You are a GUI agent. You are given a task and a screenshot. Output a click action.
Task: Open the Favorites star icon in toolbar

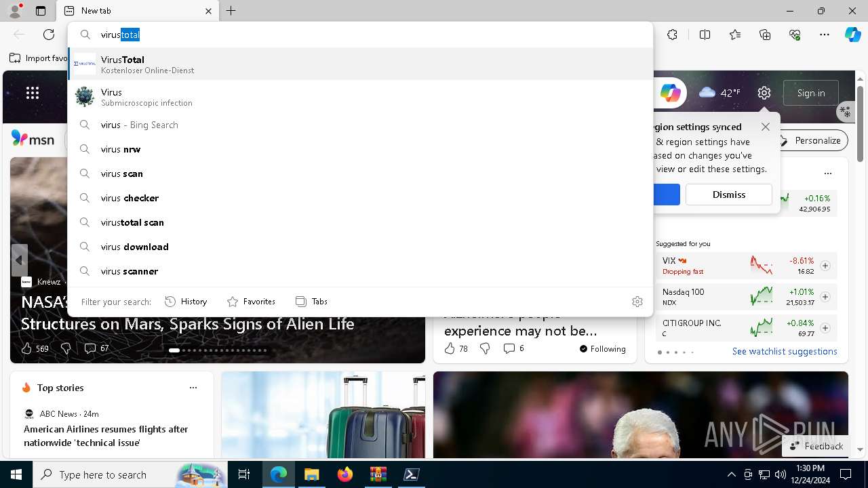tap(735, 35)
